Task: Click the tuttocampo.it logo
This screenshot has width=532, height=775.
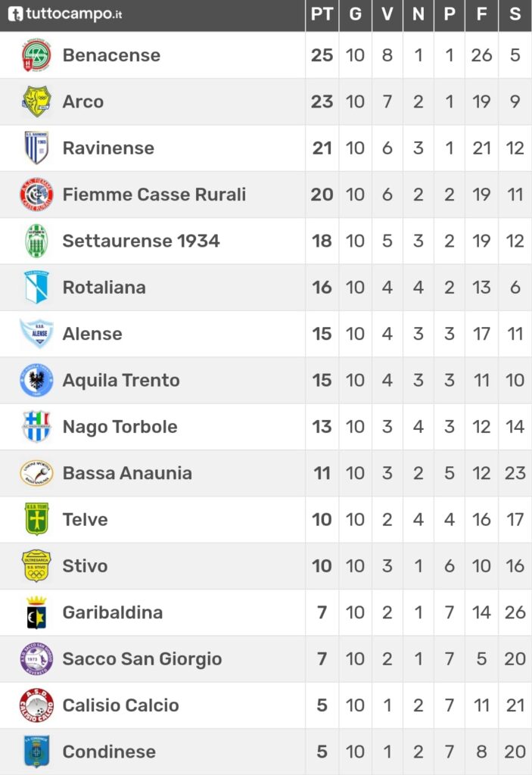Action: [x=65, y=14]
